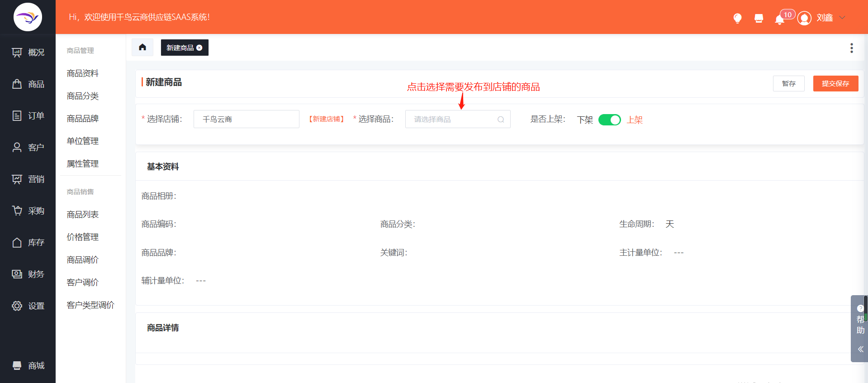Open 商品品牌 menu item
The image size is (868, 383).
click(83, 119)
